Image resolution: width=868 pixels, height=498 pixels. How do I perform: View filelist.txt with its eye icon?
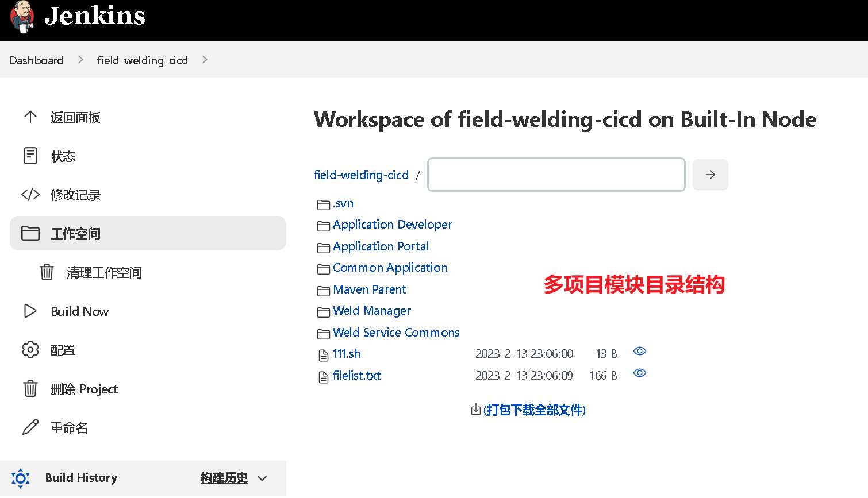pos(640,373)
